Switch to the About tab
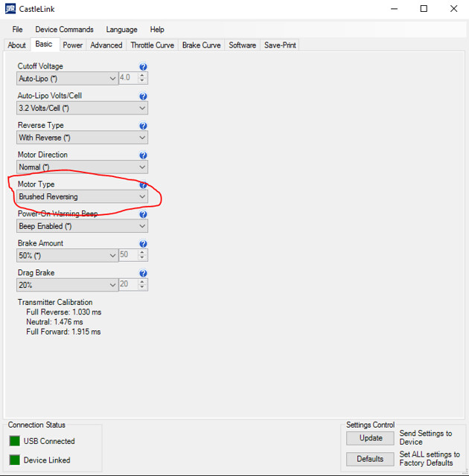The height and width of the screenshot is (476, 469). click(x=16, y=45)
